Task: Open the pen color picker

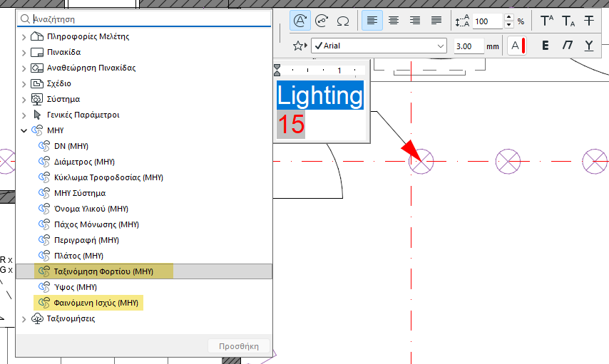Action: click(517, 46)
